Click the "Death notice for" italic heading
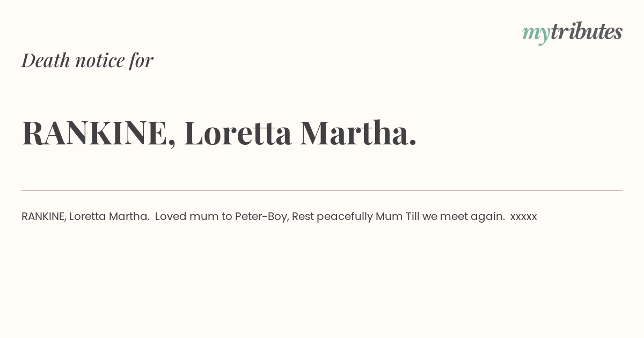This screenshot has width=644, height=338. (87, 61)
